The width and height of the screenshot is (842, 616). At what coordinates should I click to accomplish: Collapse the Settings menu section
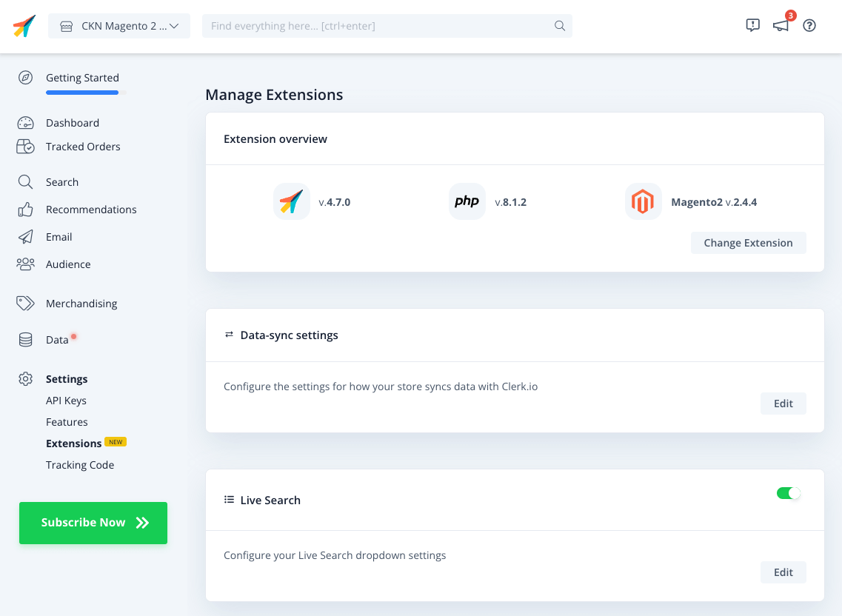pos(67,379)
